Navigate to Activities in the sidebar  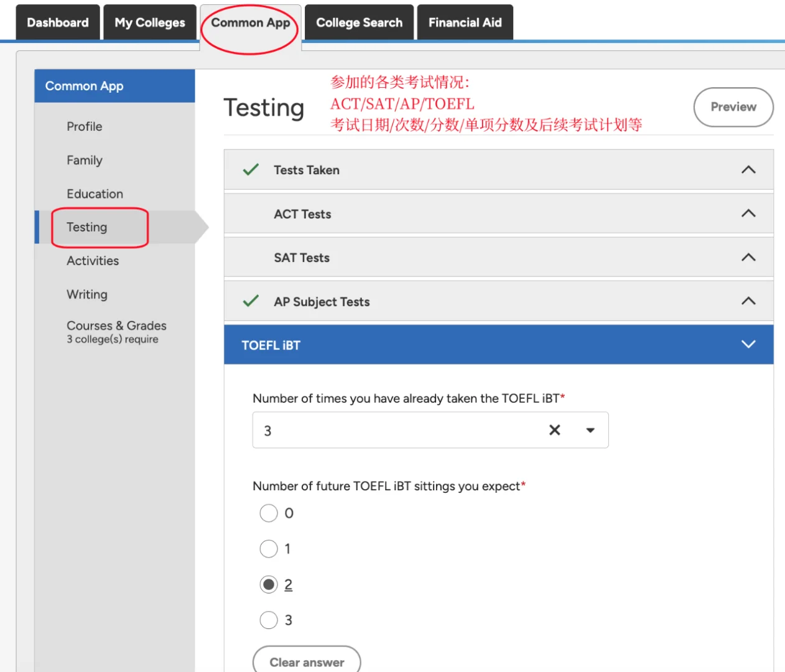click(93, 261)
